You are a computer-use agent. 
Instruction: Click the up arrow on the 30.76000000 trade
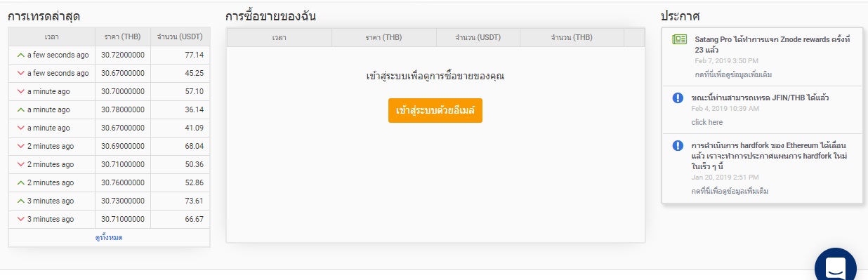pos(21,182)
